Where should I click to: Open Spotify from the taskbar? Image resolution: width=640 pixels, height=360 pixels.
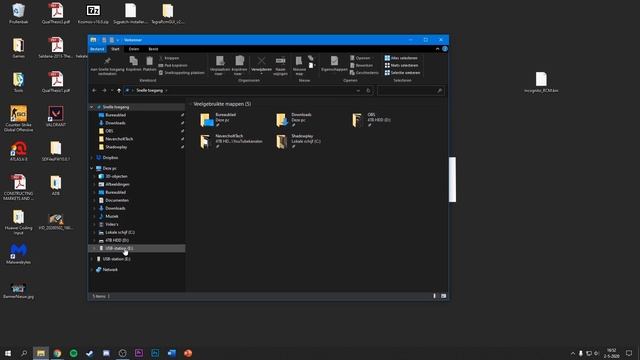73,353
